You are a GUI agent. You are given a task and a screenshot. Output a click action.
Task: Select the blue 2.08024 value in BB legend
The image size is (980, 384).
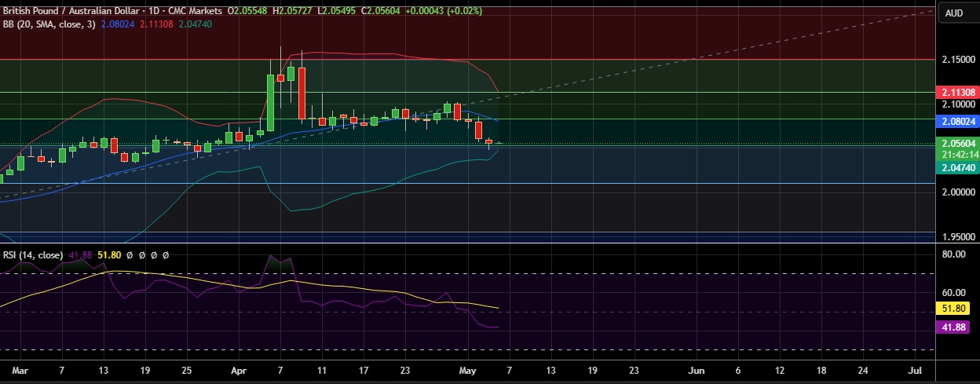(x=119, y=24)
